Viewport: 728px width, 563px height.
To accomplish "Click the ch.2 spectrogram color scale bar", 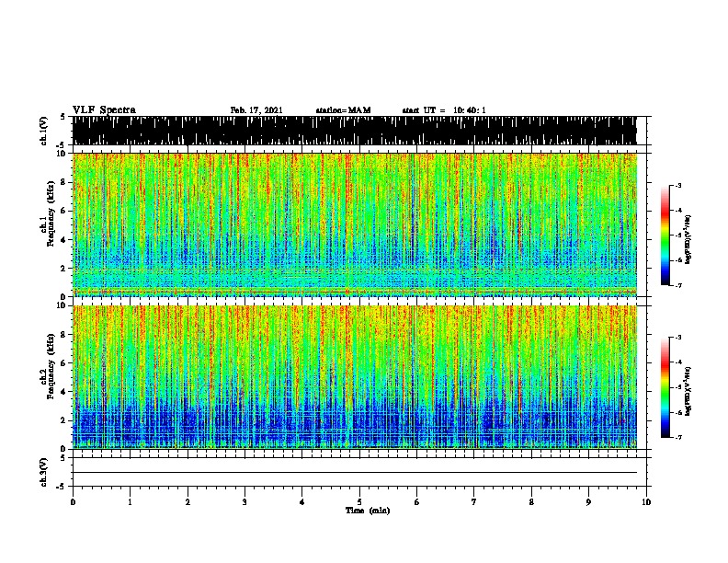I will tap(665, 387).
